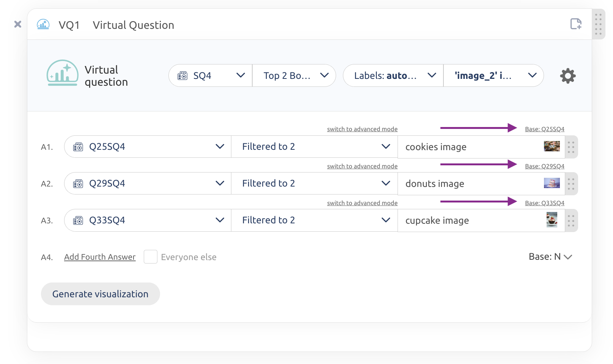This screenshot has height=364, width=613.
Task: Switch row A1 to advanced mode
Action: tap(362, 129)
